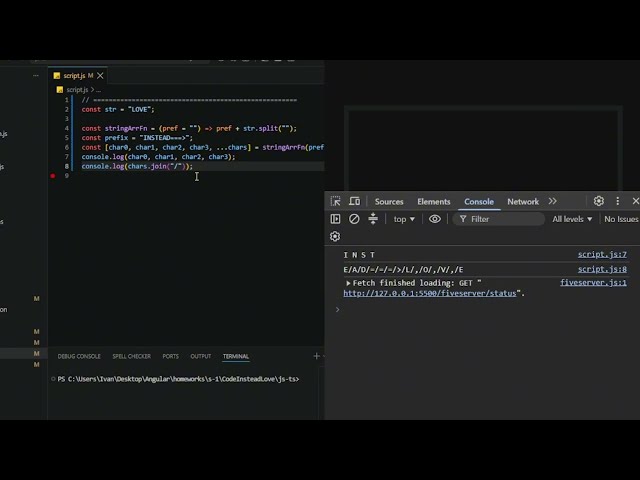Viewport: 640px width, 480px height.
Task: Open the script.js:7 source link
Action: pyautogui.click(x=602, y=254)
